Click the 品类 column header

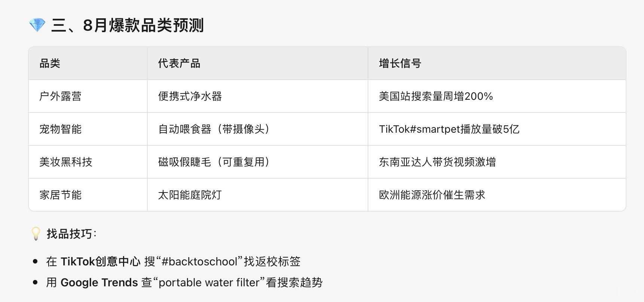[x=50, y=63]
